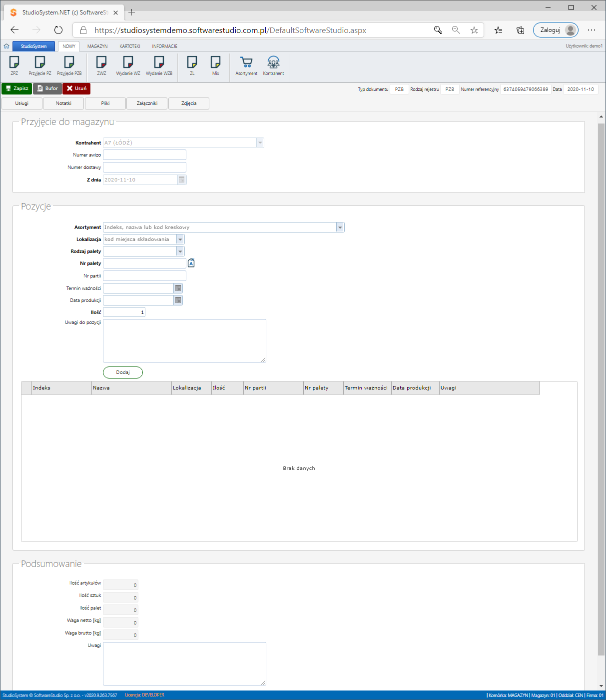Switch to the MAGAZYN ribbon tab
Viewport: 606px width, 700px height.
[x=97, y=46]
